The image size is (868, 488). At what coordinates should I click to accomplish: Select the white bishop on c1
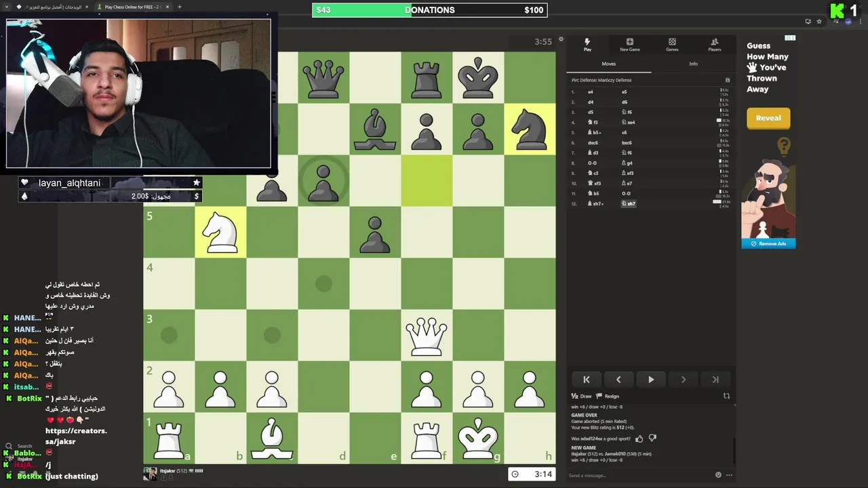click(x=272, y=438)
